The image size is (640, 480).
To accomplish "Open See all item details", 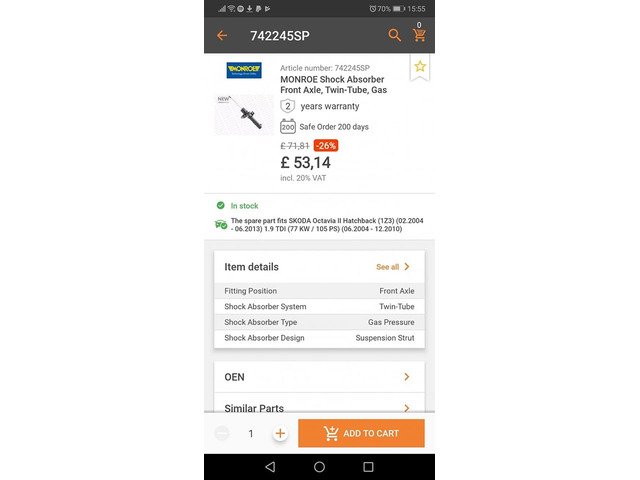I will point(393,267).
